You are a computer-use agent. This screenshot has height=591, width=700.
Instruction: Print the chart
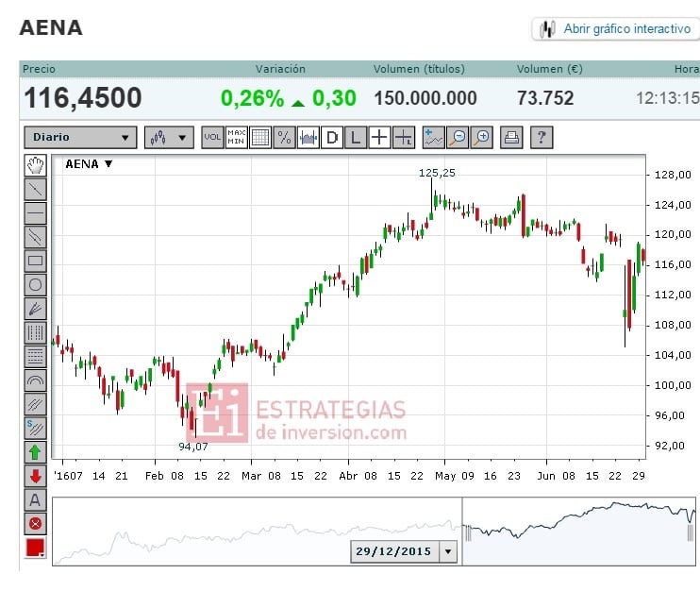point(511,137)
